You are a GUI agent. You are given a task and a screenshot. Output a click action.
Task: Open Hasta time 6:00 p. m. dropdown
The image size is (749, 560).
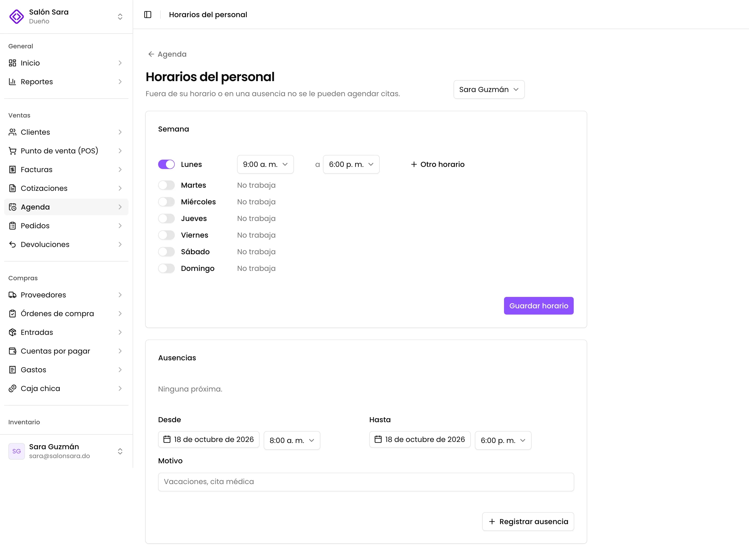(503, 440)
